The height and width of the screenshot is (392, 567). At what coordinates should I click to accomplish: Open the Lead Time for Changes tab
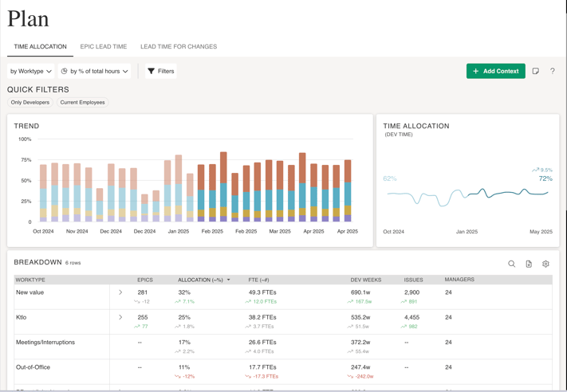[x=179, y=47]
